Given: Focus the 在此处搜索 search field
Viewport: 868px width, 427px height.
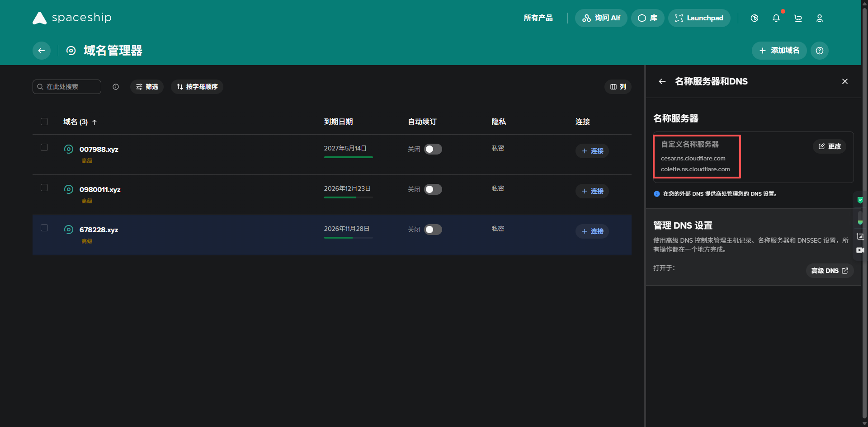Looking at the screenshot, I should coord(67,87).
